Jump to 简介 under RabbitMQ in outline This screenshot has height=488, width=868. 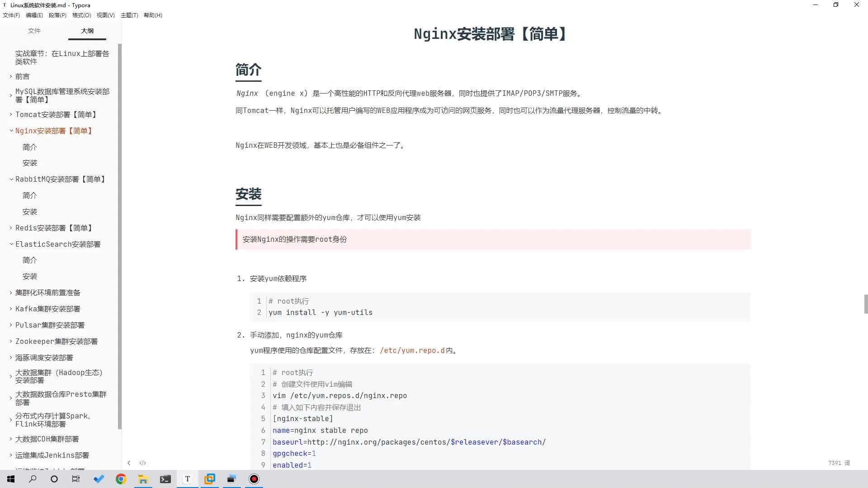coord(30,196)
